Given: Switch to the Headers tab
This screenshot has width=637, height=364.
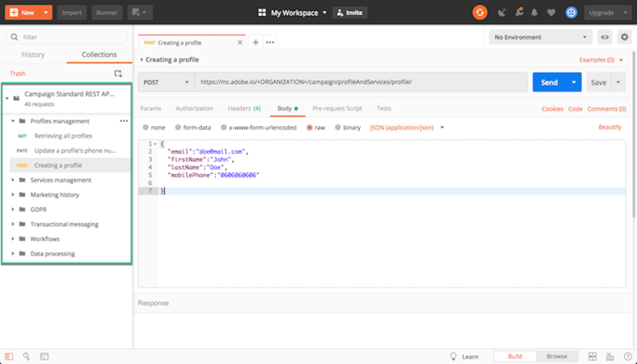Looking at the screenshot, I should [x=244, y=109].
